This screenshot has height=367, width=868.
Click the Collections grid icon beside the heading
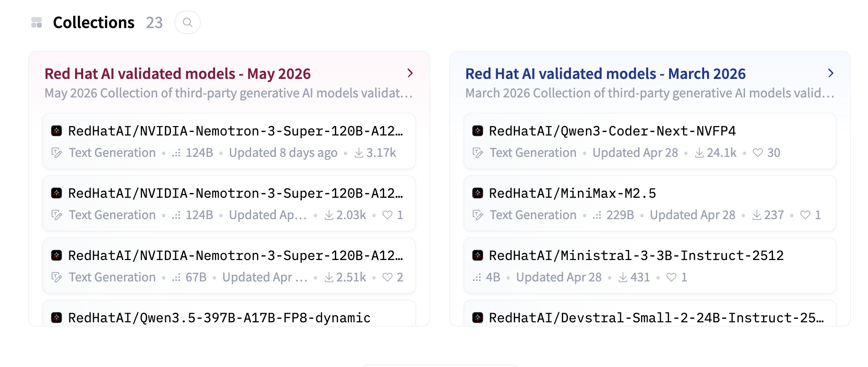point(37,22)
